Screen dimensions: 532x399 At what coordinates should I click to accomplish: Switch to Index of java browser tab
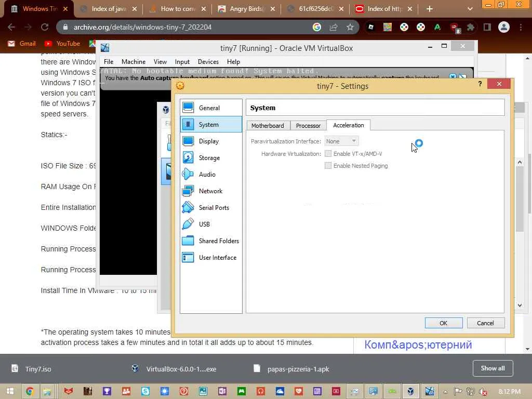point(109,9)
